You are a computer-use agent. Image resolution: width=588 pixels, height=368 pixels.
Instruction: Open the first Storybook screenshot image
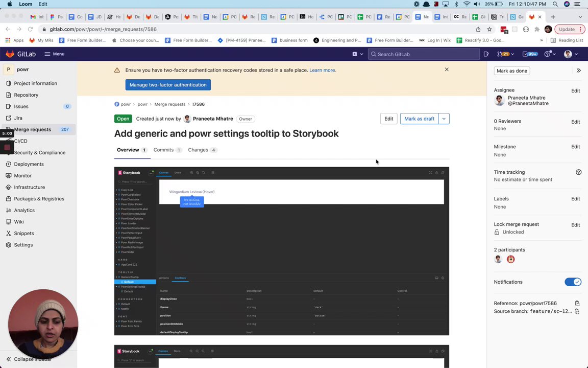(282, 251)
